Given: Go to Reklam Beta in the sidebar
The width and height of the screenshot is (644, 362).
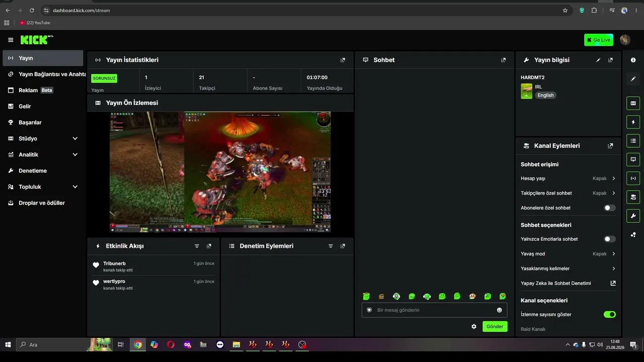Looking at the screenshot, I should point(43,90).
